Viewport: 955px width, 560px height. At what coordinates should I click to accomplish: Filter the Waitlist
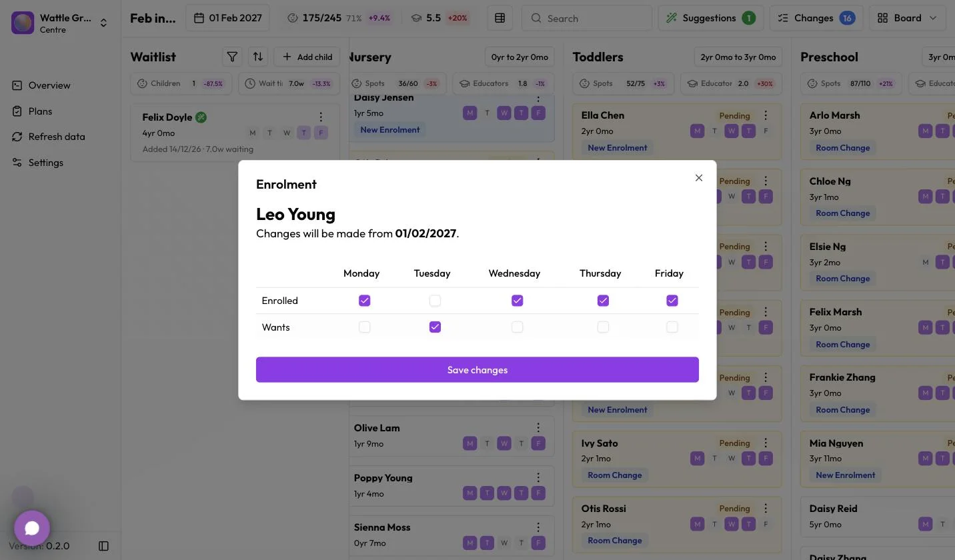click(x=232, y=57)
